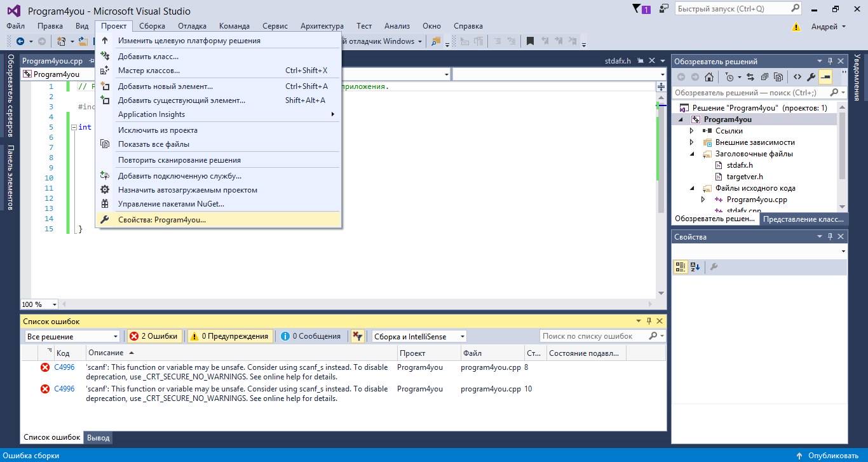
Task: Toggle 2 Ошибки filter in error list
Action: point(154,336)
